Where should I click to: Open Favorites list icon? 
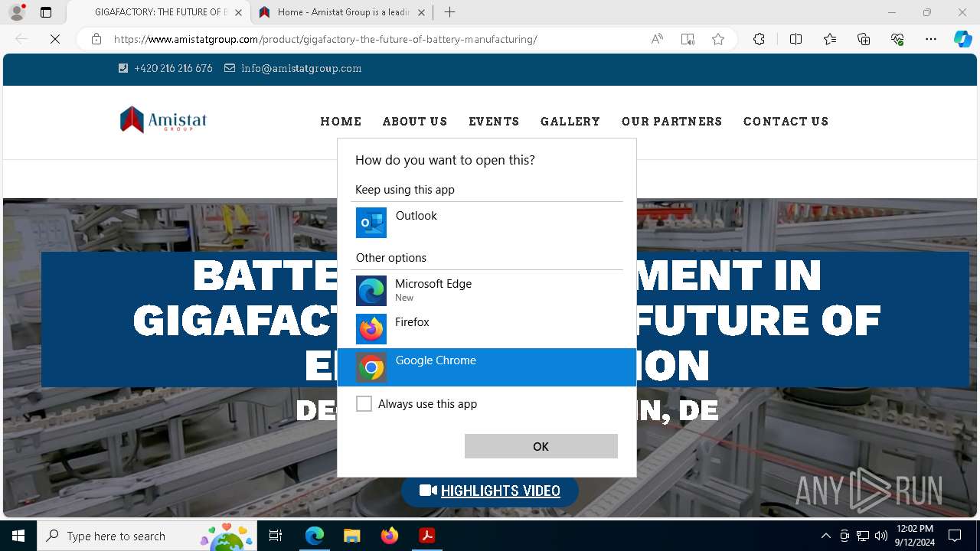click(x=830, y=39)
